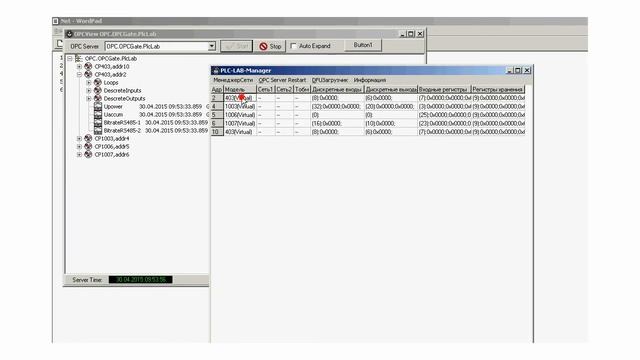Expand the DescreteOutputs branch
640x360 pixels.
89,99
